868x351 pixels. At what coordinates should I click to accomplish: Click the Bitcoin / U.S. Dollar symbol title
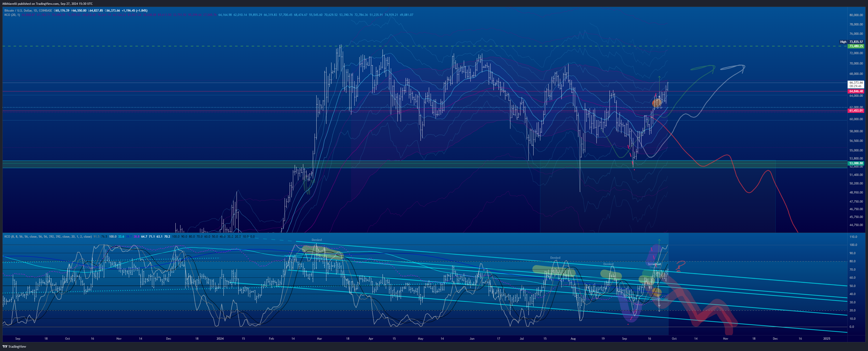click(x=28, y=11)
